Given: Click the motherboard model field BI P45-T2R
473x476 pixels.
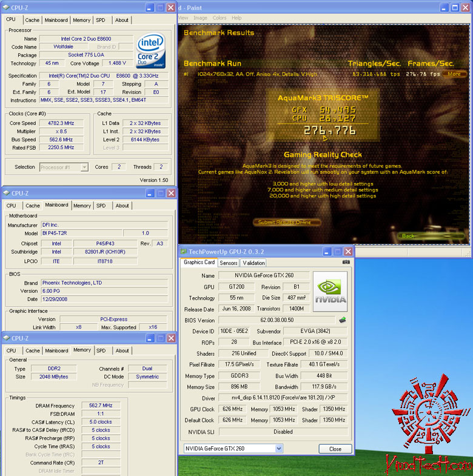Looking at the screenshot, I should pyautogui.click(x=82, y=233).
